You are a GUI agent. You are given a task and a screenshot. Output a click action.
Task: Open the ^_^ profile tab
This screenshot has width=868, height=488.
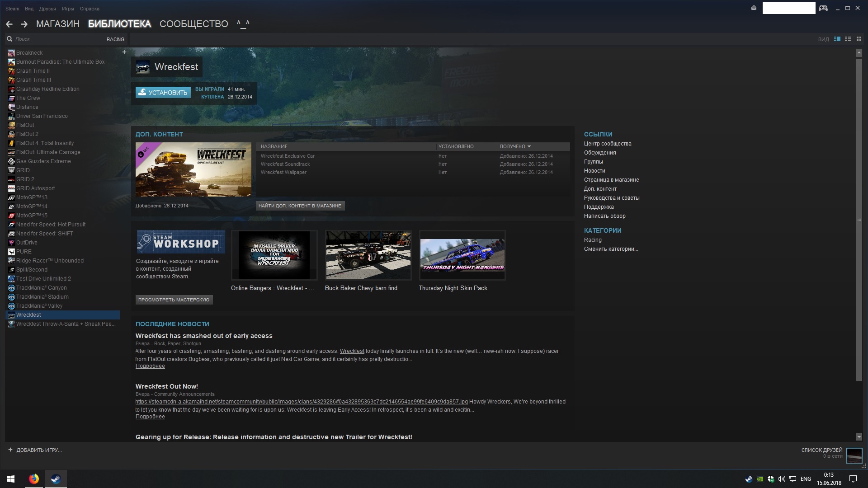(243, 24)
